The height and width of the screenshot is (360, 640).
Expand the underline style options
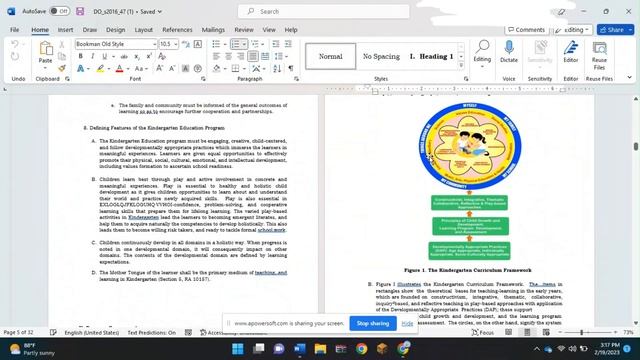(x=113, y=56)
